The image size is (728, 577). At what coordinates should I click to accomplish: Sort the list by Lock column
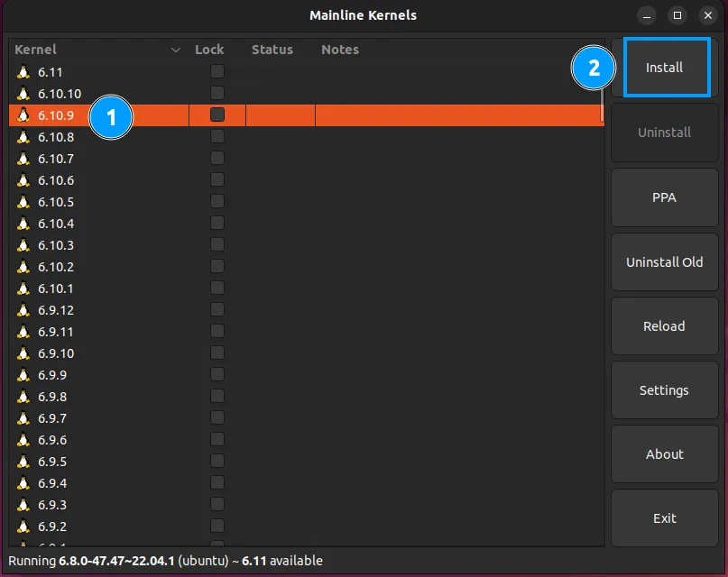pyautogui.click(x=209, y=50)
